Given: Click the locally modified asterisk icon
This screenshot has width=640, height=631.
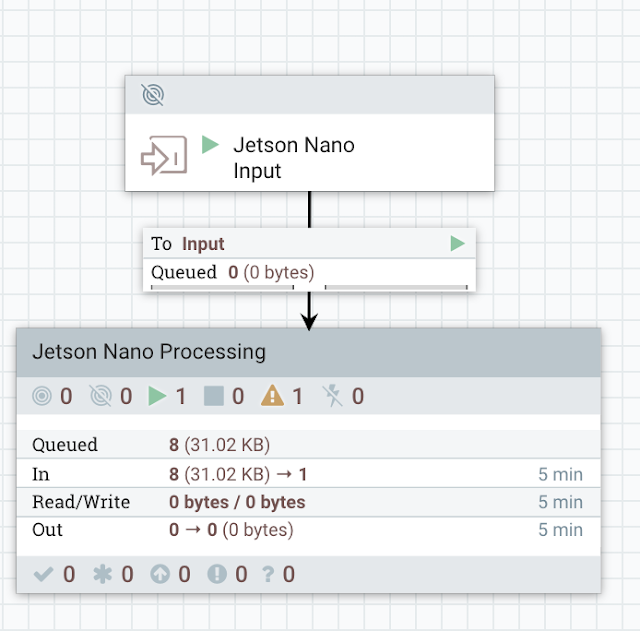Looking at the screenshot, I should (x=102, y=574).
